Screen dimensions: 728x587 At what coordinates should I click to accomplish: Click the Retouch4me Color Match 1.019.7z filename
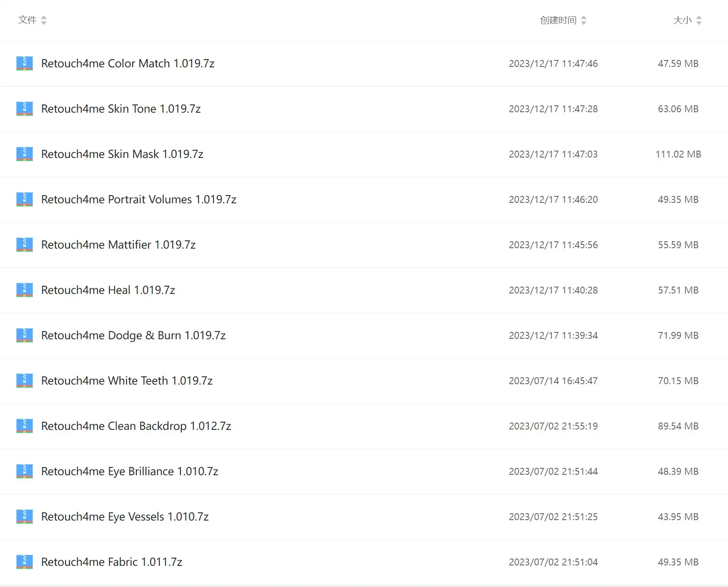click(128, 63)
